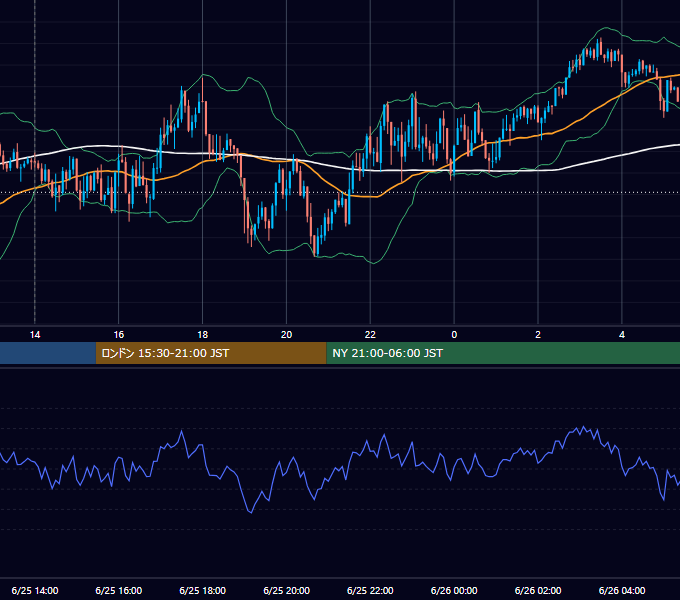The width and height of the screenshot is (680, 600).
Task: Click the 6/25 14:00 date label
Action: (x=35, y=590)
